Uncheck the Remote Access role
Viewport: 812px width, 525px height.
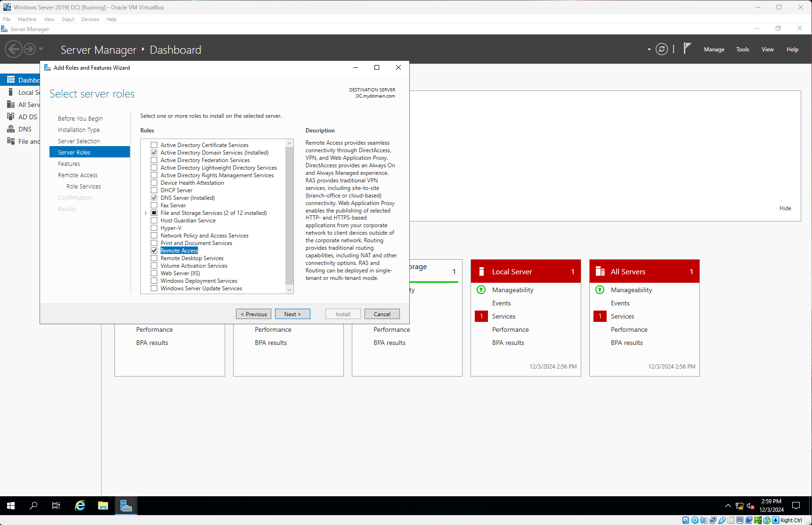[154, 251]
